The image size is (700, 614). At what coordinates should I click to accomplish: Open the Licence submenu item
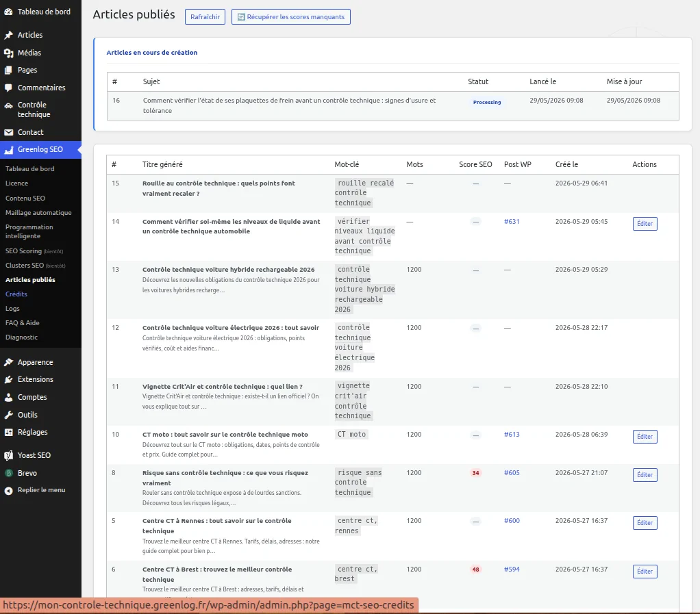[16, 183]
